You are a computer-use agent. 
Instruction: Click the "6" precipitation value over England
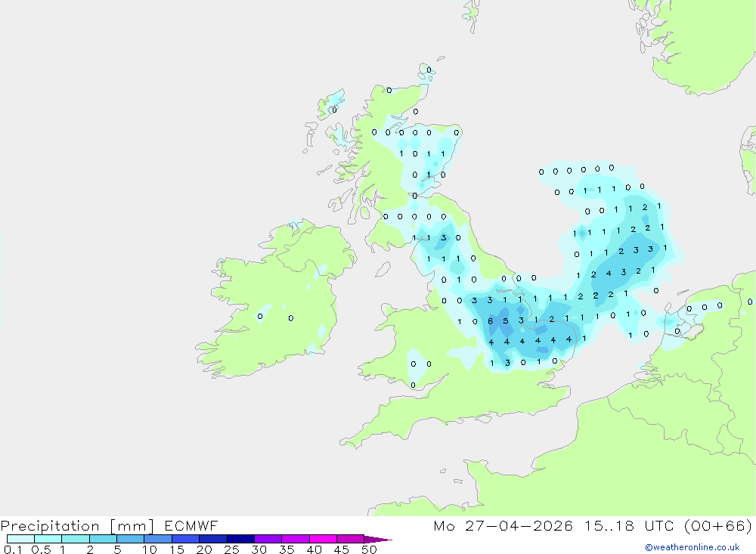[x=491, y=321]
